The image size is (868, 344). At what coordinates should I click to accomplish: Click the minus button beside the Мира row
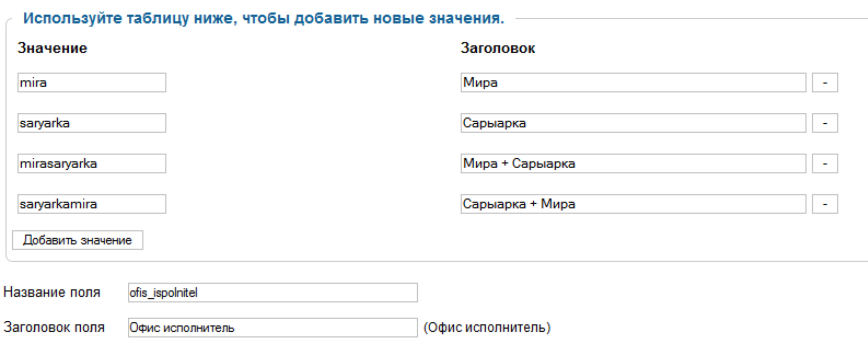pyautogui.click(x=824, y=82)
